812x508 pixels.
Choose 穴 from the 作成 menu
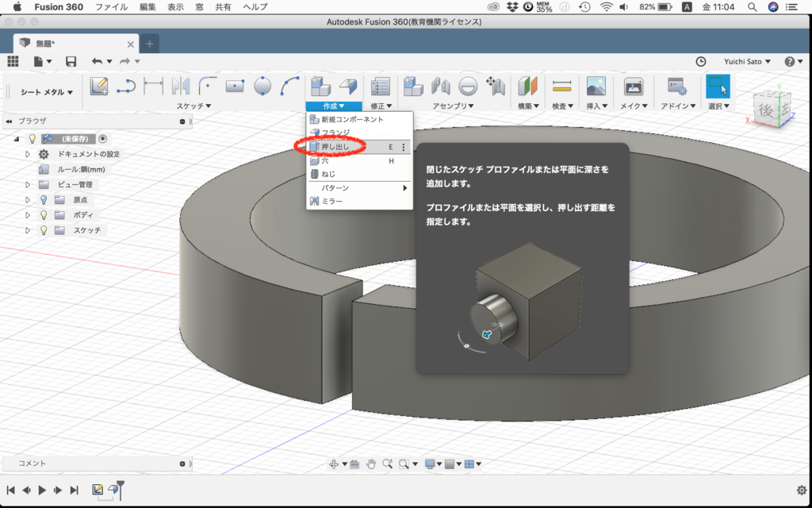pos(359,161)
